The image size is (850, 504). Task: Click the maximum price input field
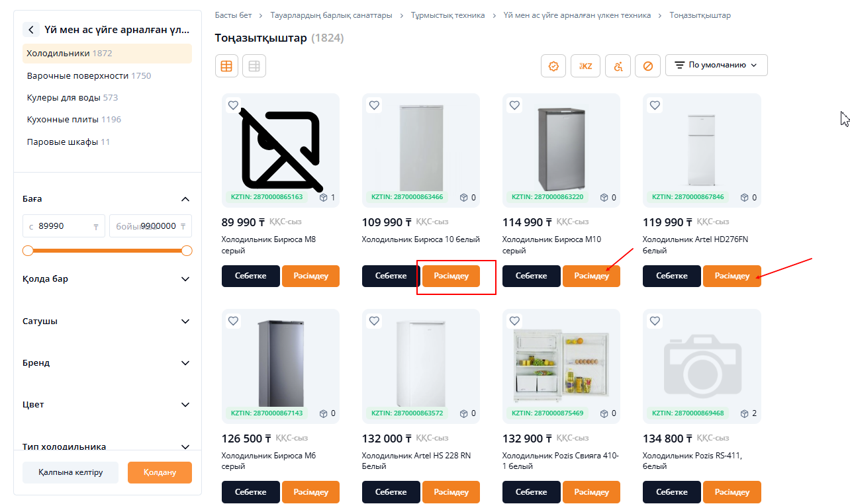click(150, 226)
